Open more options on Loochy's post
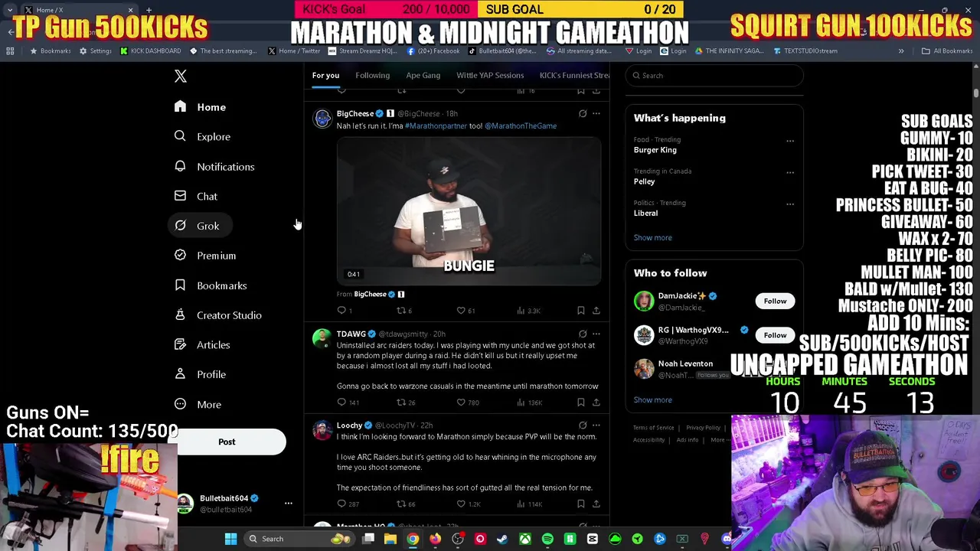 pos(596,425)
